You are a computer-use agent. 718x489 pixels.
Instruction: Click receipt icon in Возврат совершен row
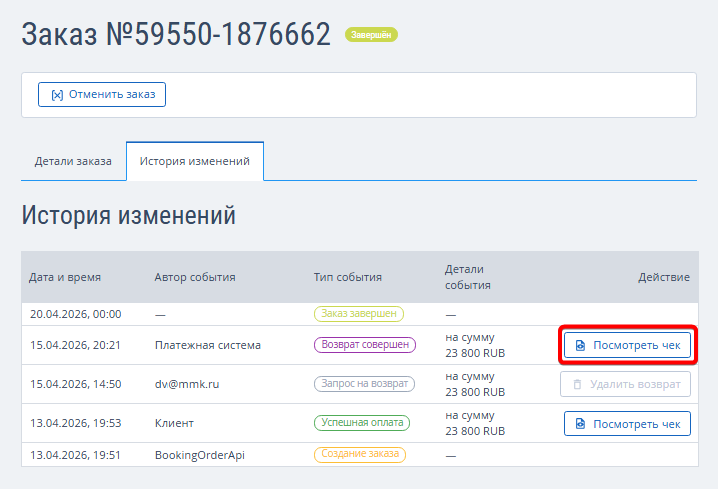pos(580,345)
